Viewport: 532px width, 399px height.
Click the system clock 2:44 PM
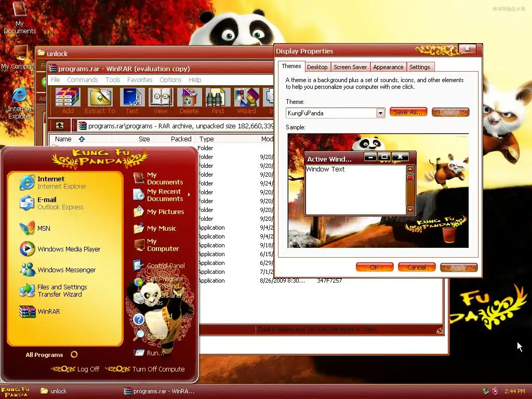(x=515, y=391)
